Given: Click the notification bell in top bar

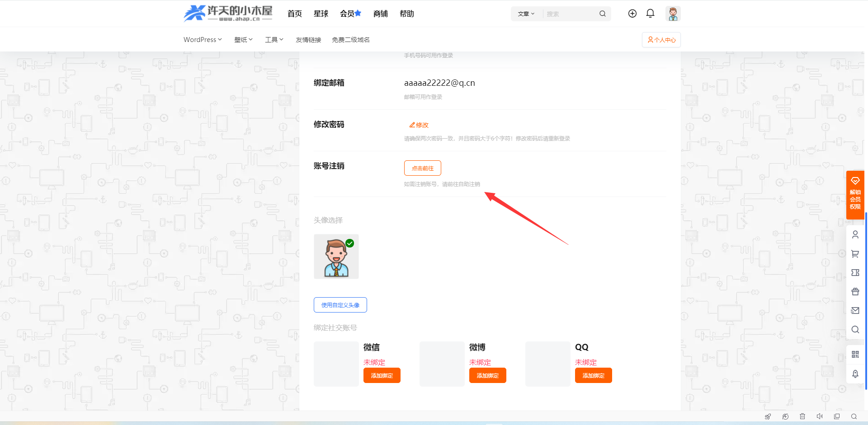Looking at the screenshot, I should (x=650, y=14).
